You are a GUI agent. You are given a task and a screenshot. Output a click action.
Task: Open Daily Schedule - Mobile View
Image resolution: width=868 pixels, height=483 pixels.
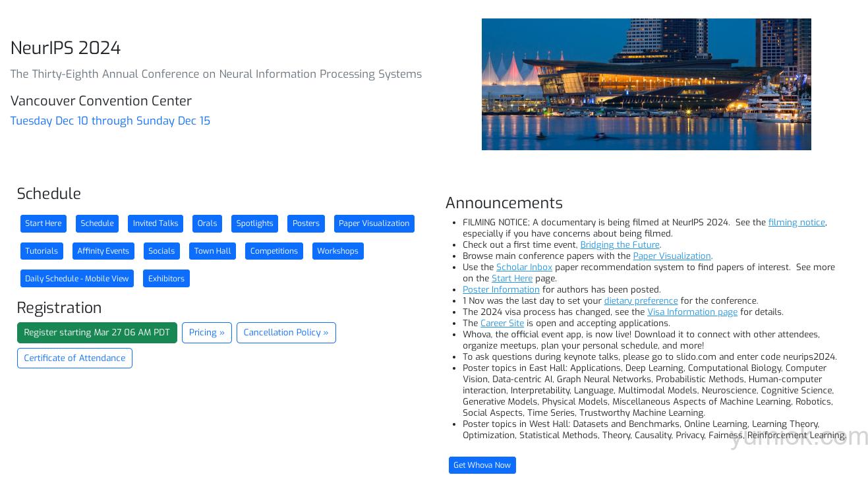click(77, 279)
